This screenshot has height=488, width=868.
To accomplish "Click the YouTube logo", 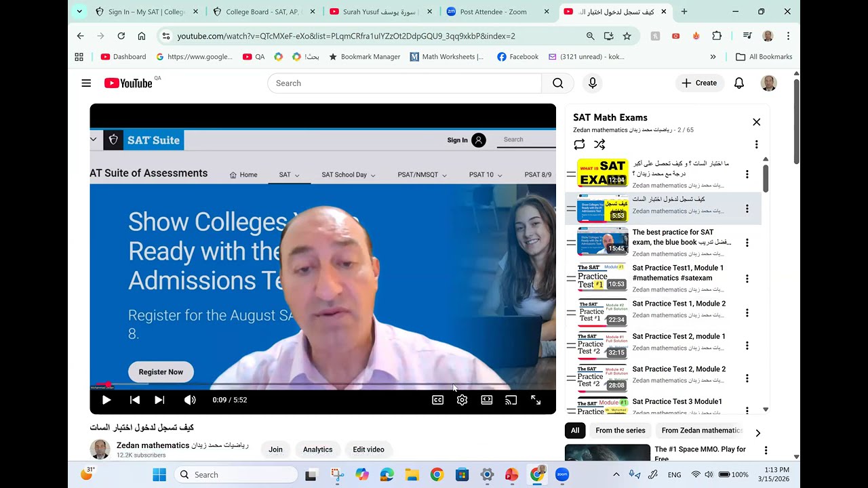I will point(128,83).
